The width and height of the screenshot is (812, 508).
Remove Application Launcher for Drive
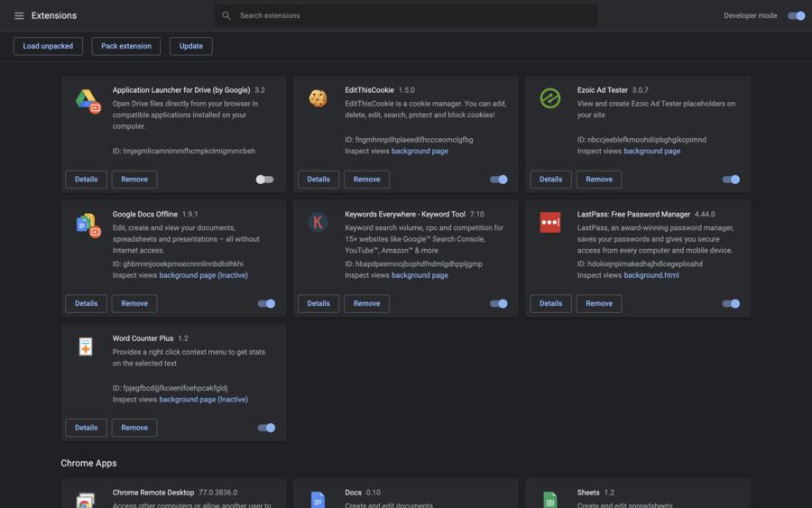(134, 180)
